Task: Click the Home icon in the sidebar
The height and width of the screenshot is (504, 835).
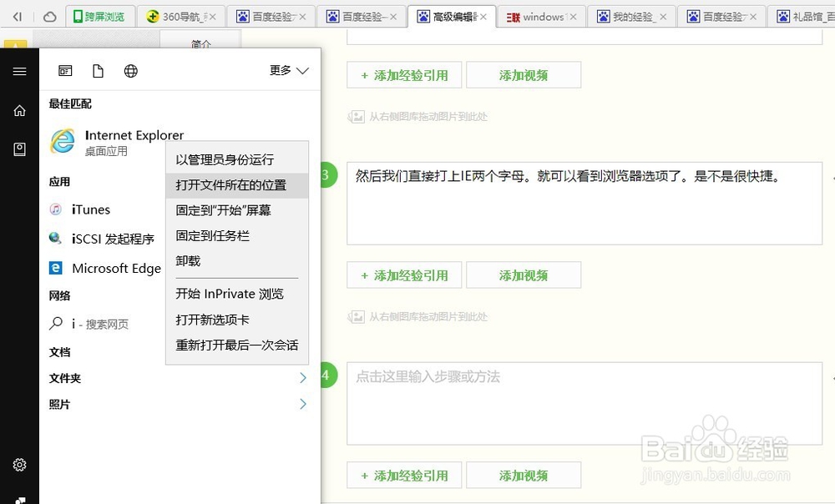Action: (x=20, y=111)
